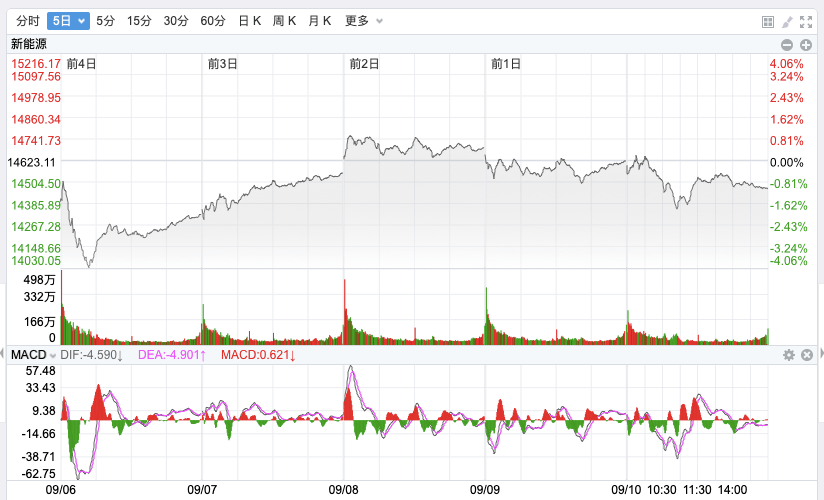Open the 更多 dropdown menu
The width and height of the screenshot is (824, 500).
point(362,21)
